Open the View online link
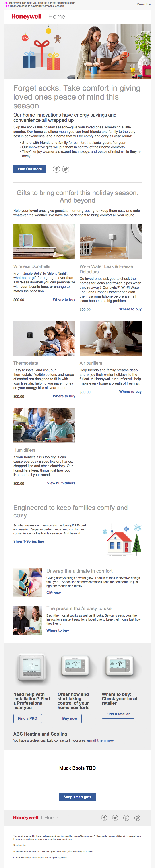Image resolution: width=155 pixels, height=868 pixels. [x=143, y=4]
